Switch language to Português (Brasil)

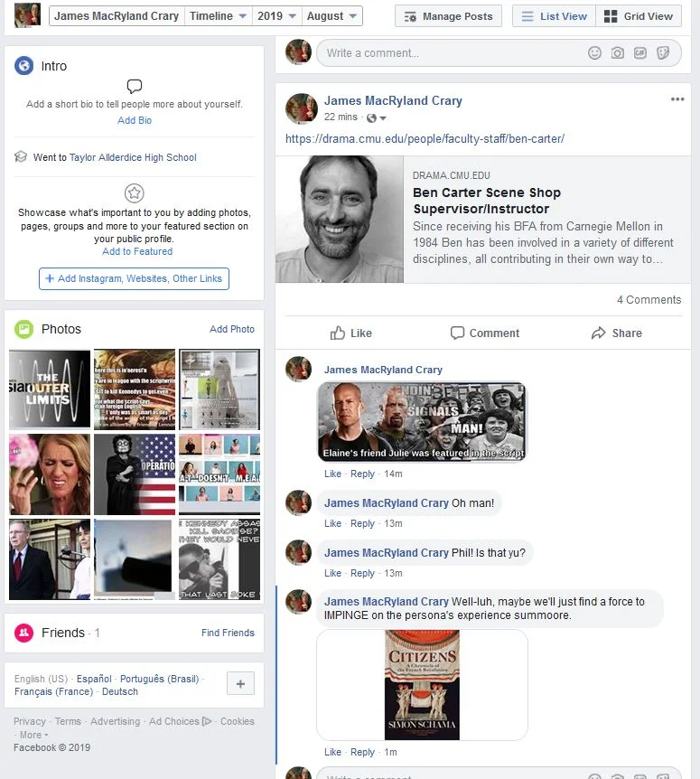click(x=159, y=679)
